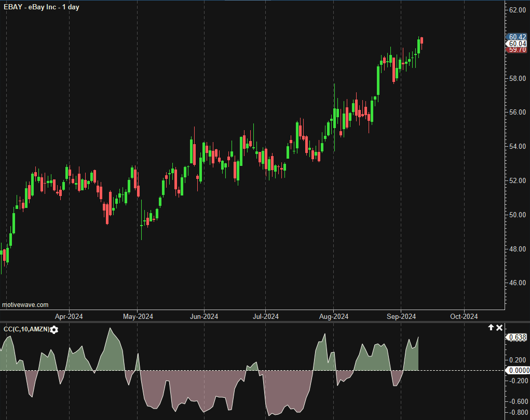
Task: Select the last red candle on chart
Action: pos(422,40)
